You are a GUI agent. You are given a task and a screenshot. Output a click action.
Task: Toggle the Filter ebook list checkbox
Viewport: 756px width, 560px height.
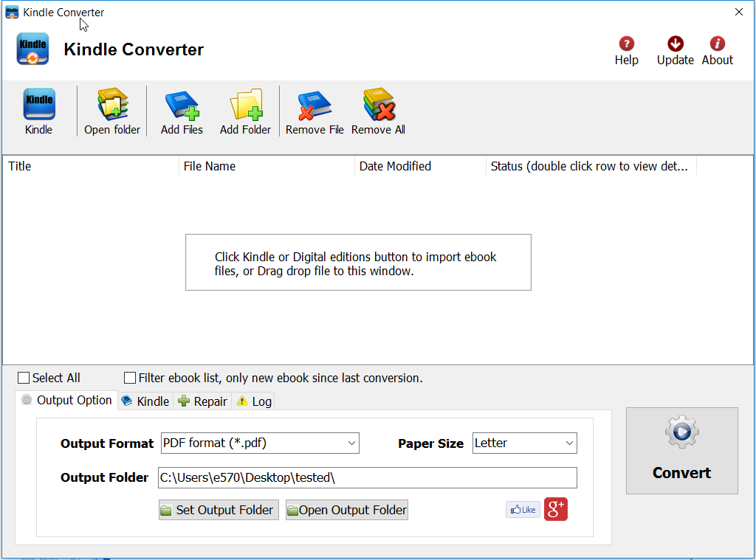click(130, 378)
